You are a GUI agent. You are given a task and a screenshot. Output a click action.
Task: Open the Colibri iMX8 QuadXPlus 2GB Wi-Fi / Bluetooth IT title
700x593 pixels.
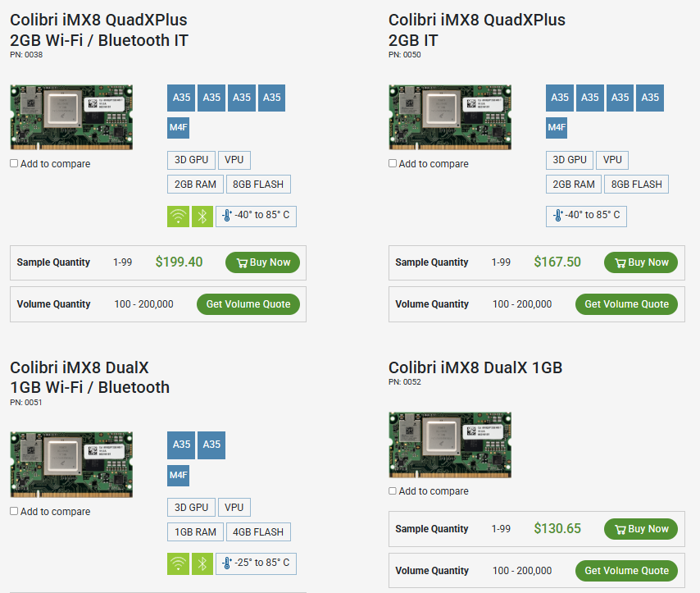99,30
